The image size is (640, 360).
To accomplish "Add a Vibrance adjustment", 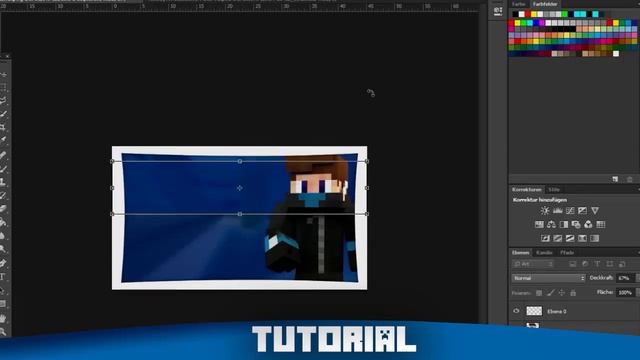I will [595, 211].
